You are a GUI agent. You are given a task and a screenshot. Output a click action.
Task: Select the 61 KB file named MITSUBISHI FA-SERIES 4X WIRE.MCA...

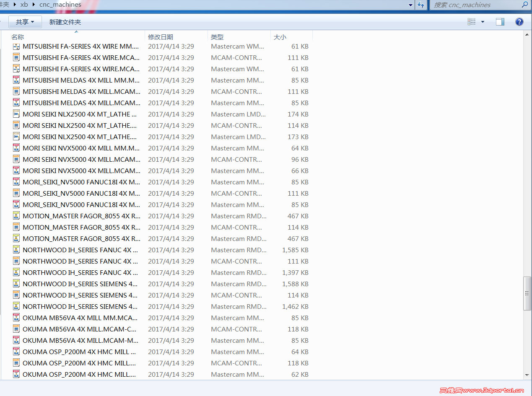[x=81, y=69]
